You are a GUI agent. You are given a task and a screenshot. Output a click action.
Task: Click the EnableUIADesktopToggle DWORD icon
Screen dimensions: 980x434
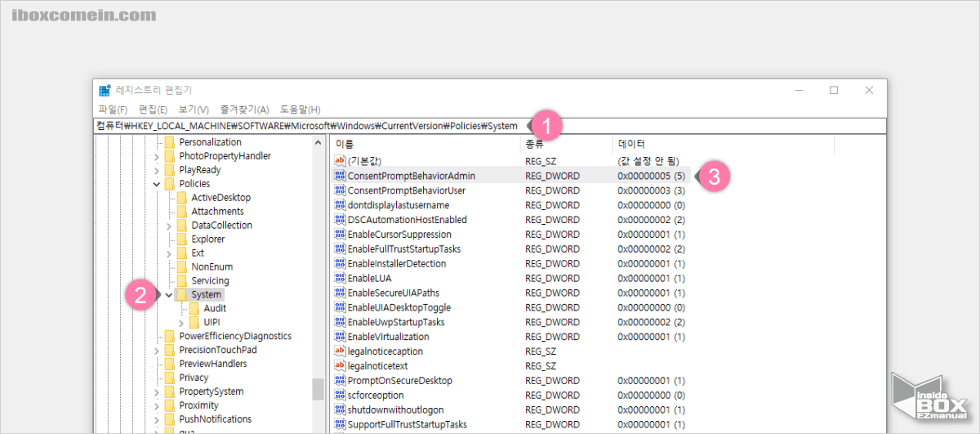(x=341, y=307)
